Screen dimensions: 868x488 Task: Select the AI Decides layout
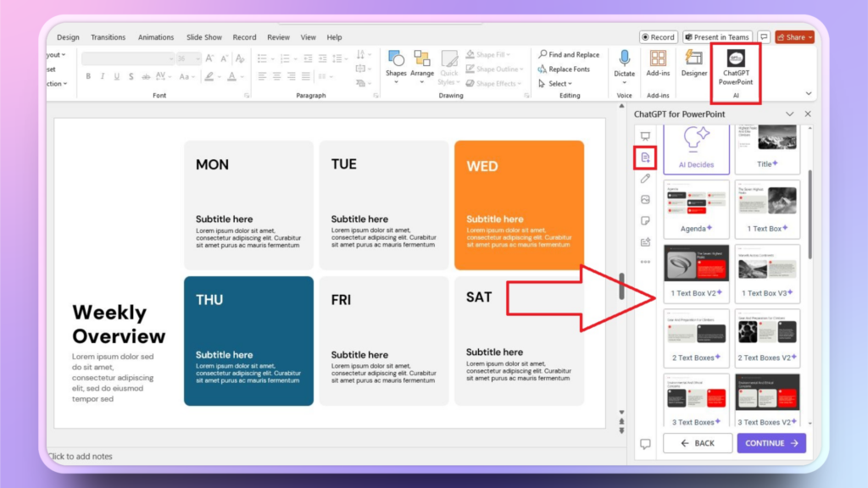pyautogui.click(x=696, y=149)
